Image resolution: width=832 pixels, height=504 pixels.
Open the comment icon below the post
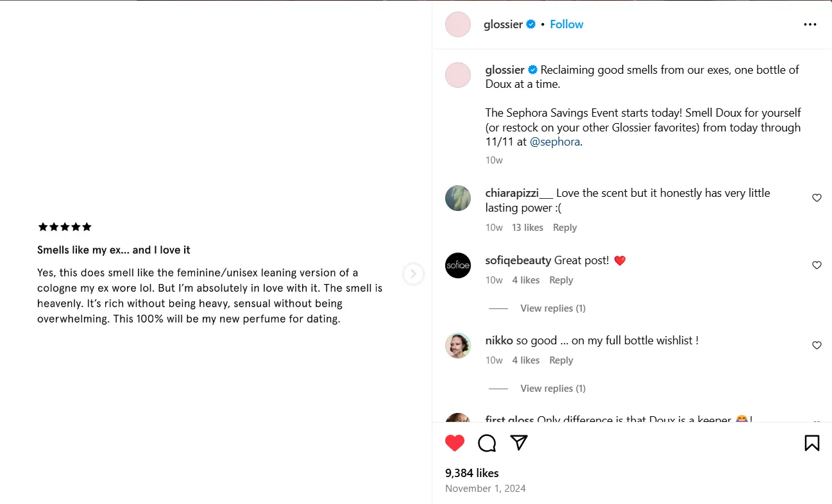(x=487, y=442)
